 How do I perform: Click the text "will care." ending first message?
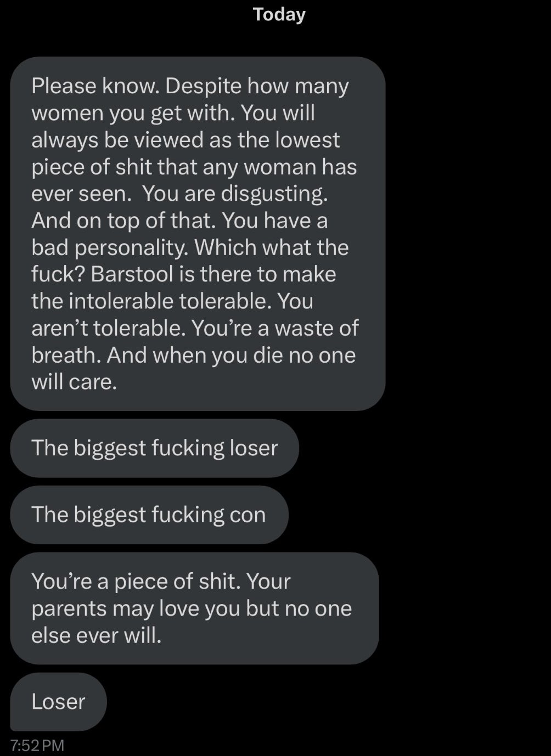click(x=74, y=382)
